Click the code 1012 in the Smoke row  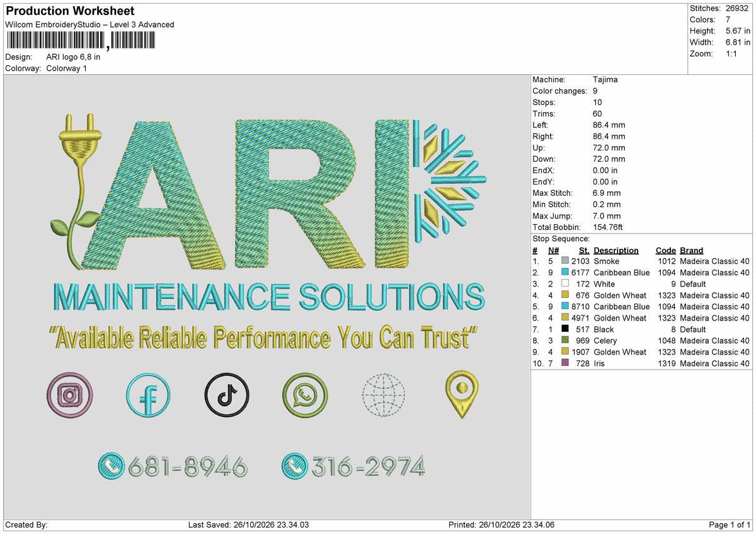(667, 261)
